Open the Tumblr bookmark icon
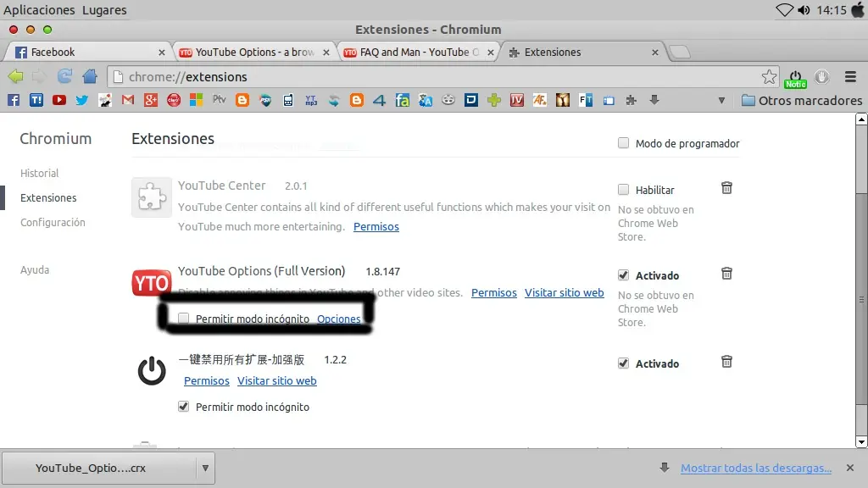The height and width of the screenshot is (488, 868). [x=36, y=100]
